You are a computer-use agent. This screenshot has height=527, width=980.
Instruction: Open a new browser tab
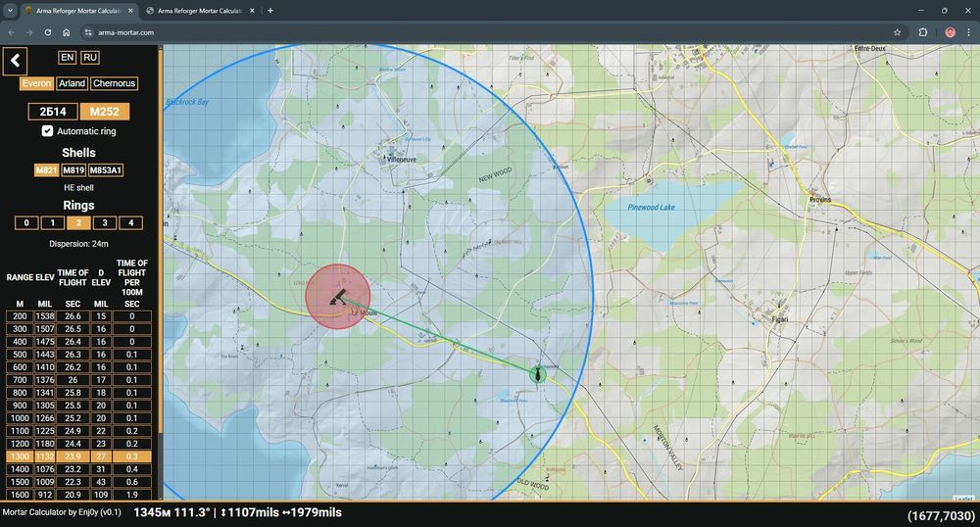(x=270, y=11)
